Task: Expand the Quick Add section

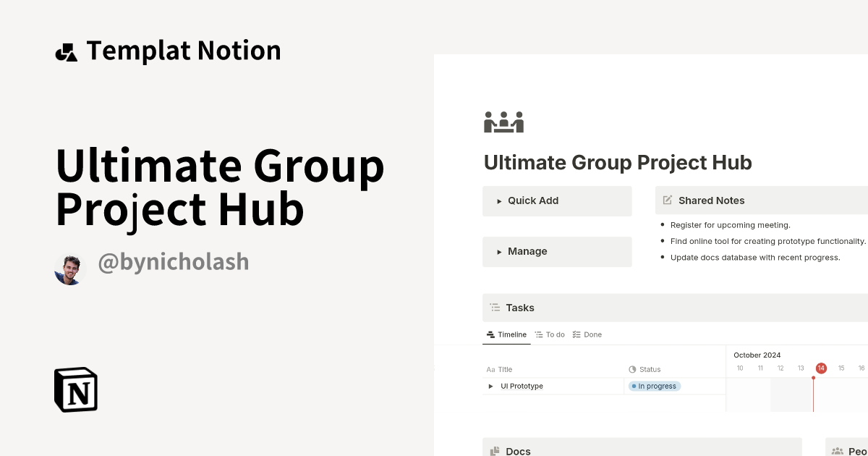Action: click(x=499, y=200)
